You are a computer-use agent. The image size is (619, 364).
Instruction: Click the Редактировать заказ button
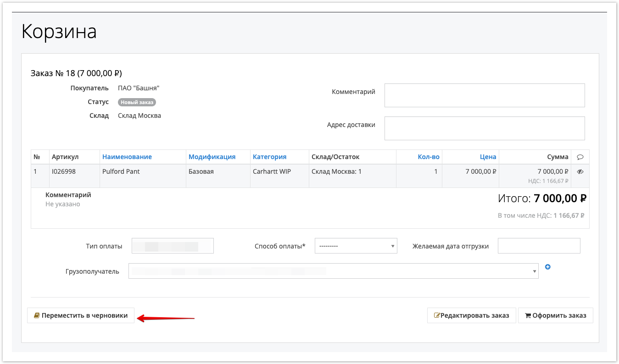pos(472,315)
